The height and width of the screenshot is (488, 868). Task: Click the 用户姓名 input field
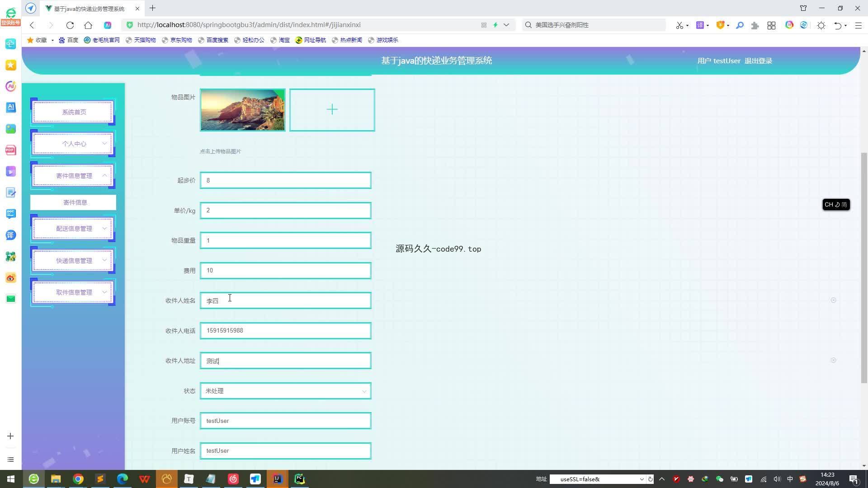(x=286, y=451)
